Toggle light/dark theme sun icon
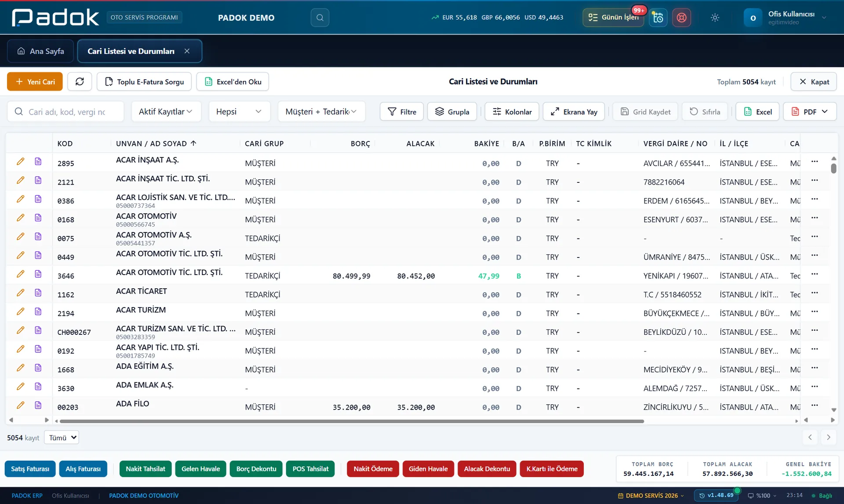844x504 pixels. tap(715, 18)
